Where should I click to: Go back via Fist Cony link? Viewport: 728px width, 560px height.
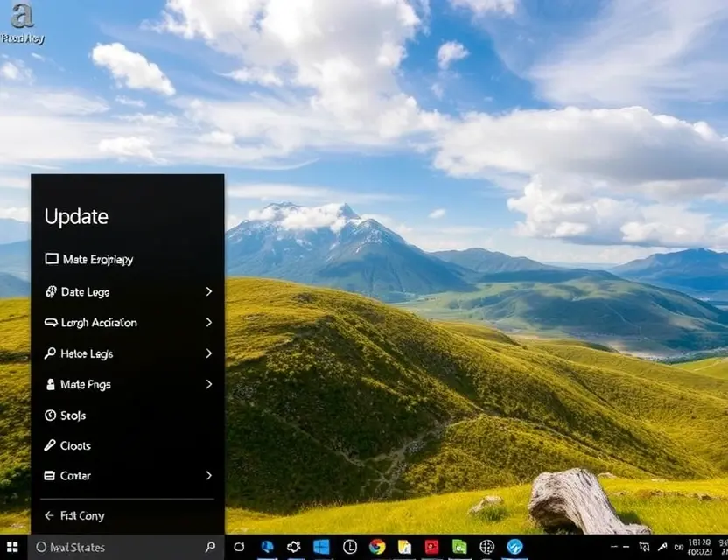(x=82, y=516)
